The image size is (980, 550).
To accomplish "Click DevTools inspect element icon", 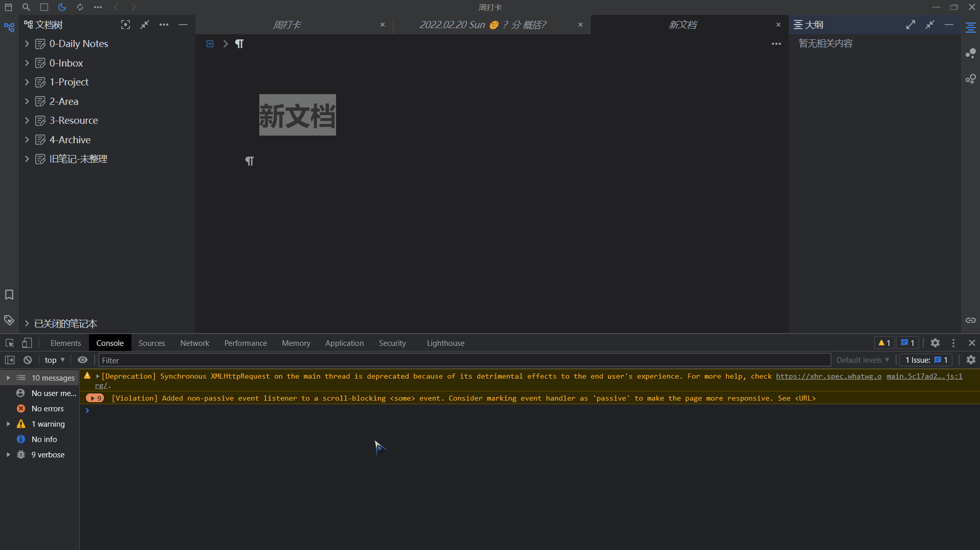I will point(10,343).
